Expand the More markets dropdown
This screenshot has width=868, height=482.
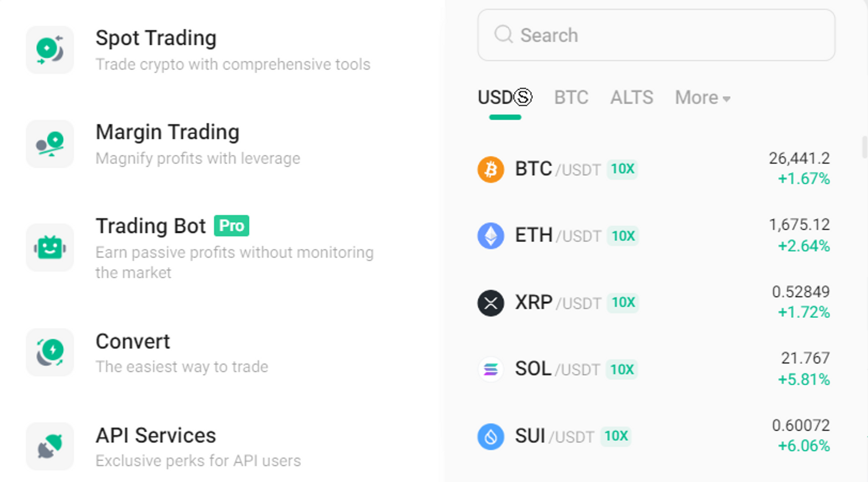tap(702, 97)
